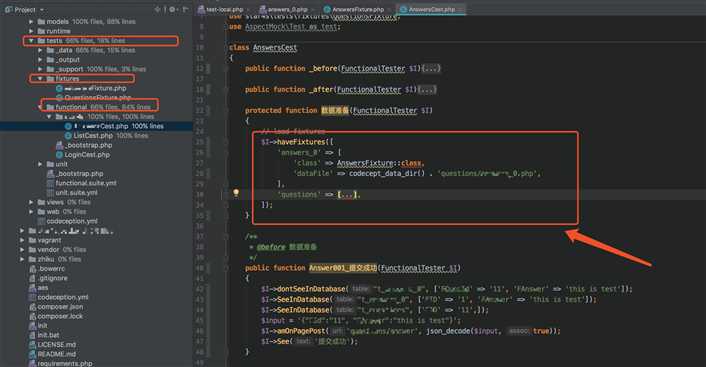Click the Answer001 function name
This screenshot has height=367, width=706.
point(343,268)
